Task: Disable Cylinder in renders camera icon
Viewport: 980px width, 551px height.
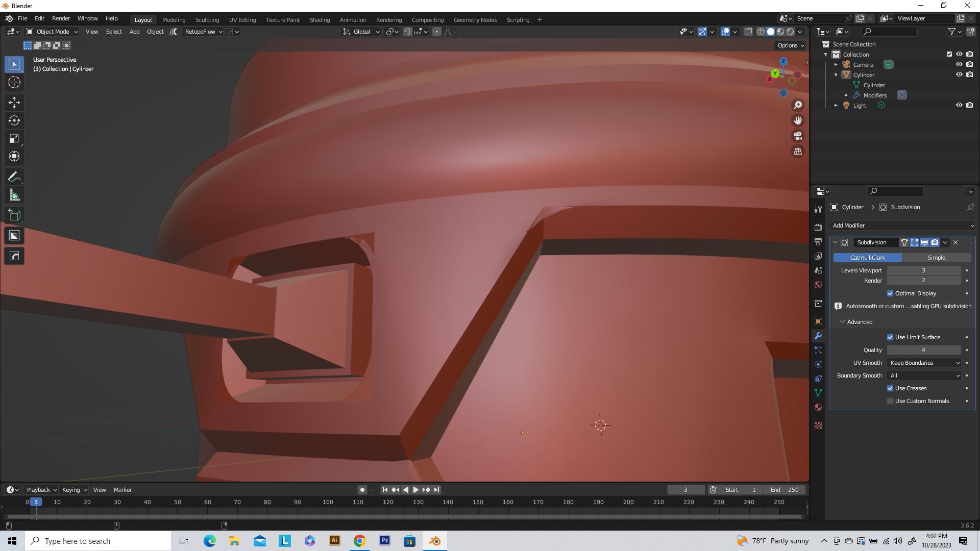Action: pos(969,74)
